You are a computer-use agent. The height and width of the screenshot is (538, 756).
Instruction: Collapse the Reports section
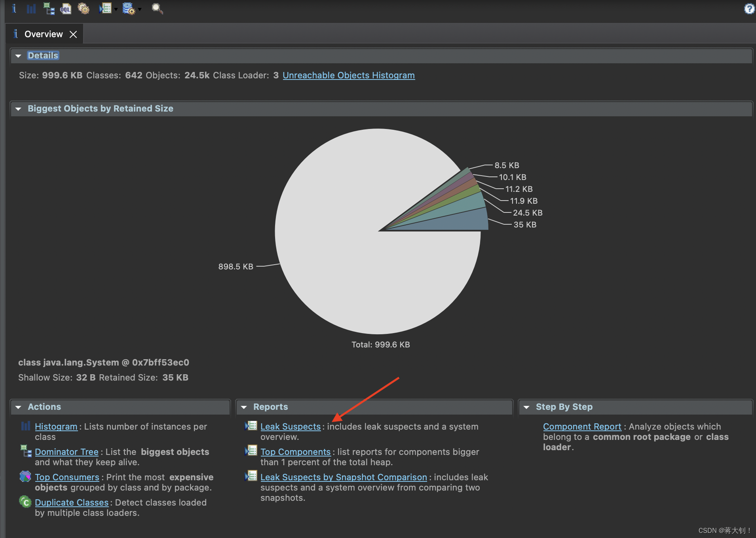pos(244,407)
